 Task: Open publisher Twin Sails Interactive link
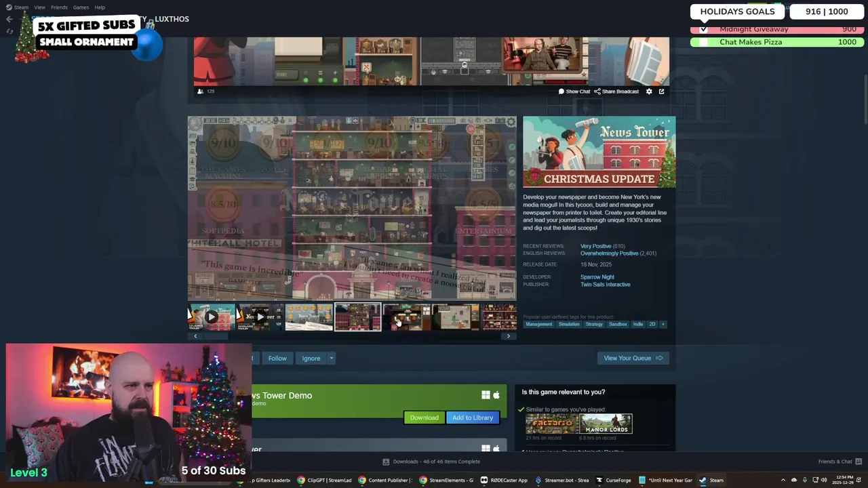tap(605, 285)
